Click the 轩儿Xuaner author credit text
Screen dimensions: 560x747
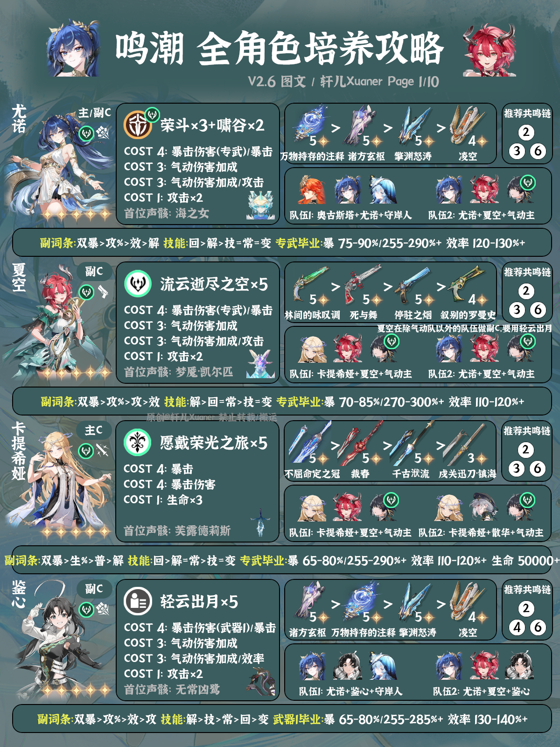(351, 82)
